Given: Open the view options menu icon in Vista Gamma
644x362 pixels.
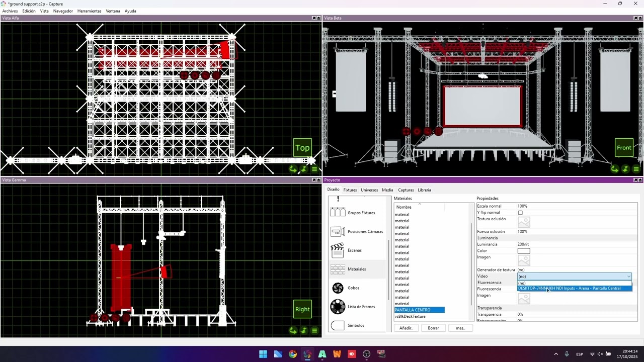Looking at the screenshot, I should (314, 330).
